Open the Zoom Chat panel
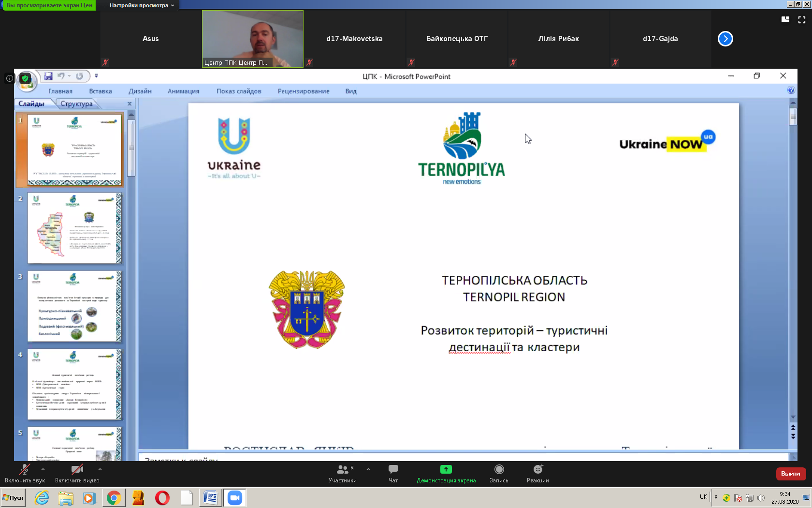Screen dimensions: 812x508 click(393, 474)
